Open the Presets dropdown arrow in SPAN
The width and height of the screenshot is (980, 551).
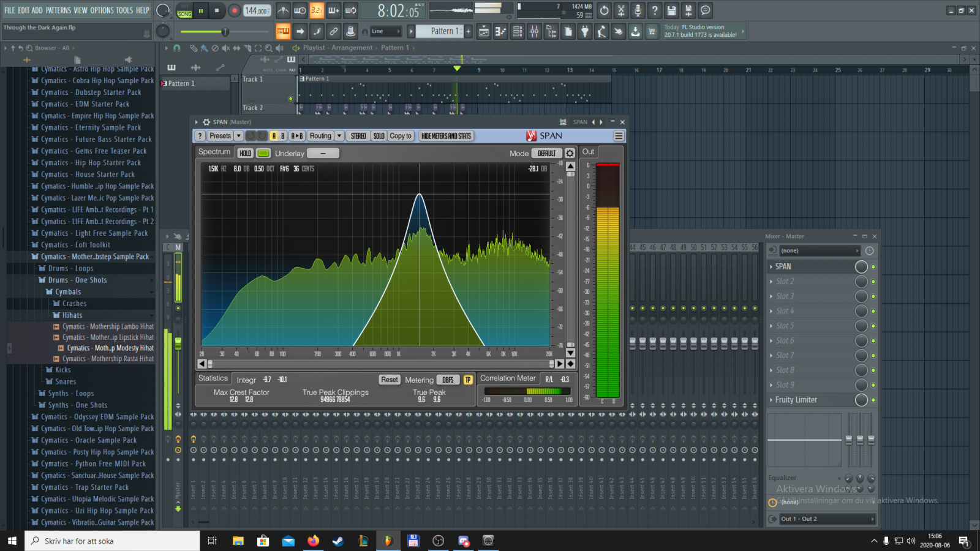[x=239, y=136]
